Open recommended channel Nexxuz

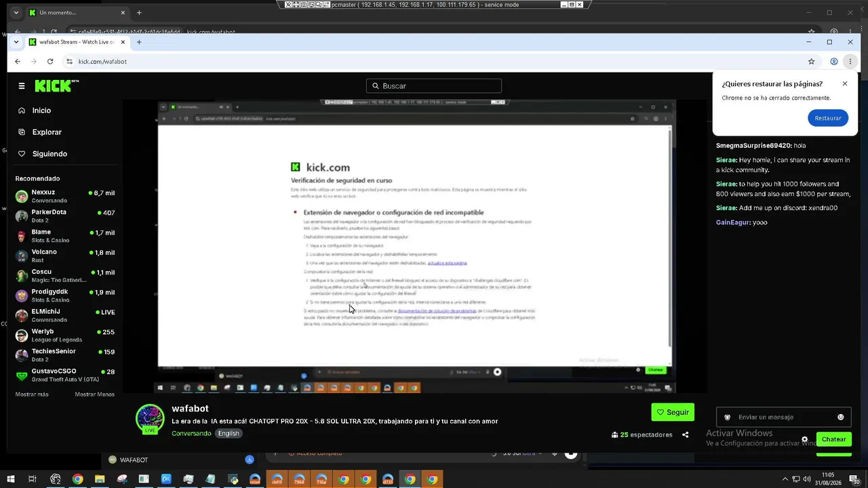click(64, 196)
